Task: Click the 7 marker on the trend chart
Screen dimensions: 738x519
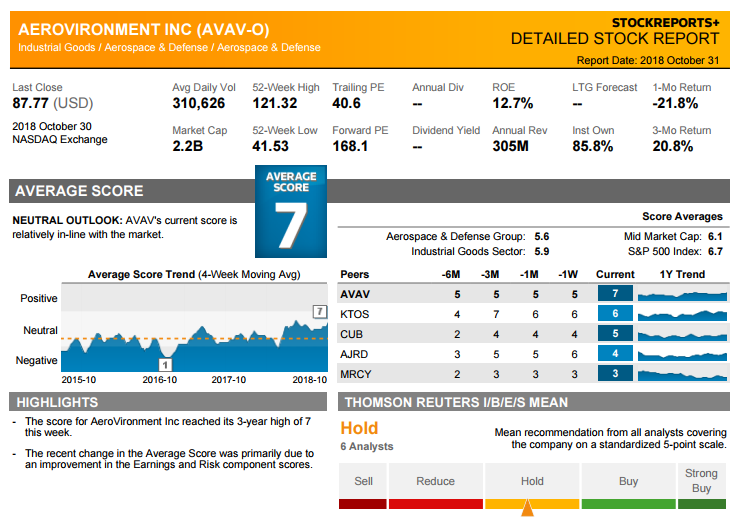Action: [x=320, y=311]
